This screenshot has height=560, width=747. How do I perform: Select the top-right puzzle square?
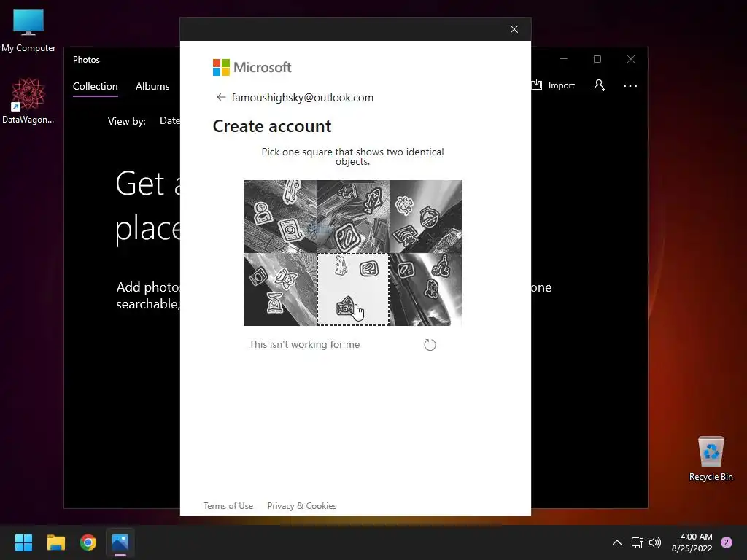(426, 216)
